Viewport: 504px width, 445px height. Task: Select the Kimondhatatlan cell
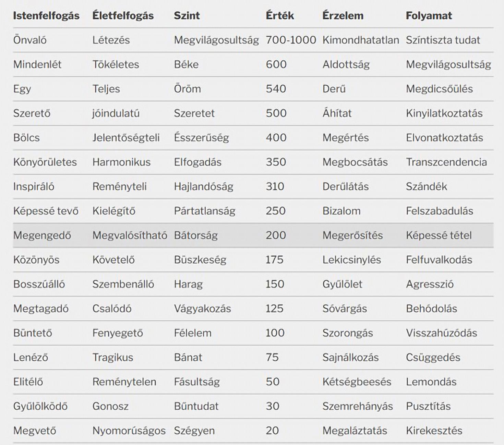point(361,40)
